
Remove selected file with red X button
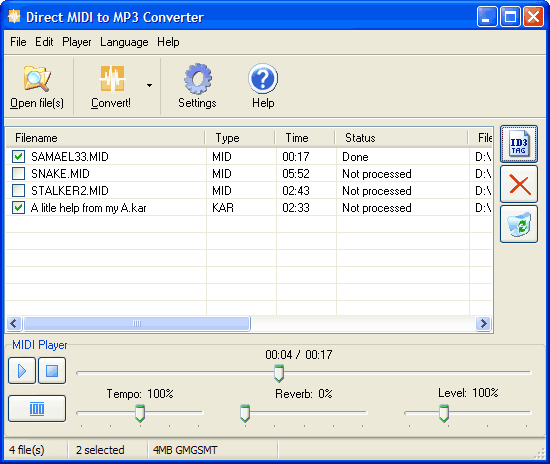click(519, 184)
